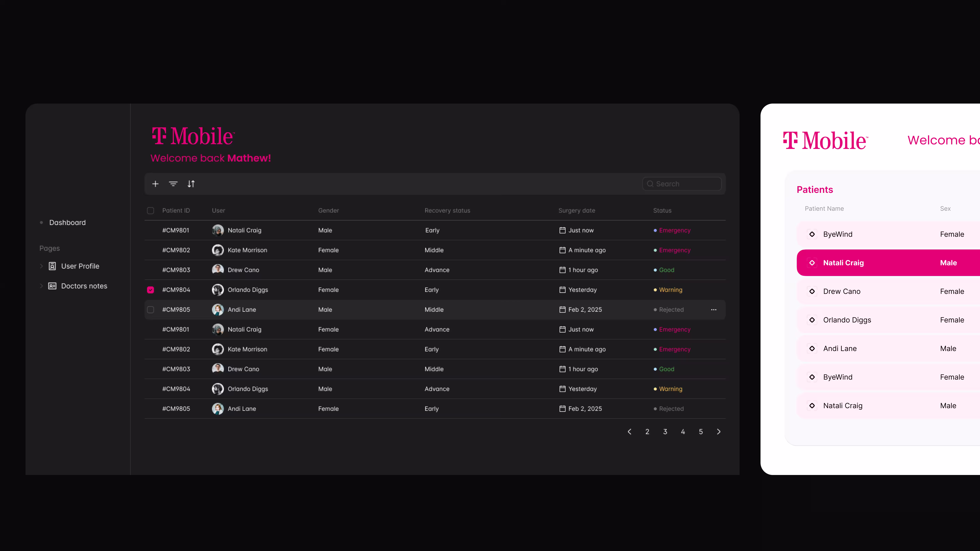Click calendar icon beside Feb 2, 2025 in highlighted row
The width and height of the screenshot is (980, 551).
click(x=562, y=310)
